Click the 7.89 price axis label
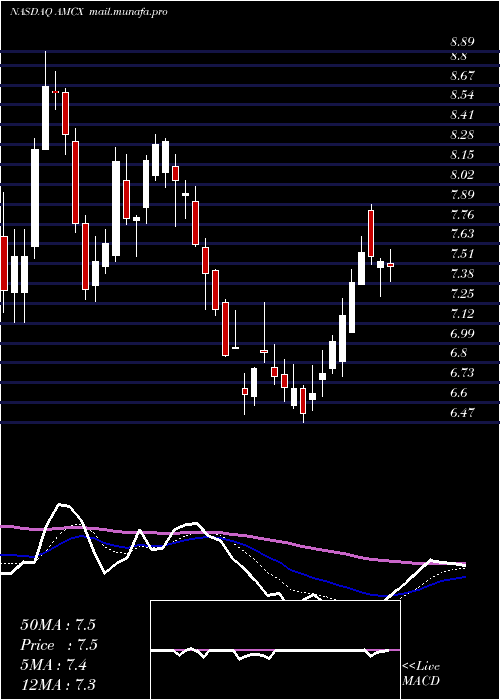The image size is (500, 700). (x=462, y=195)
